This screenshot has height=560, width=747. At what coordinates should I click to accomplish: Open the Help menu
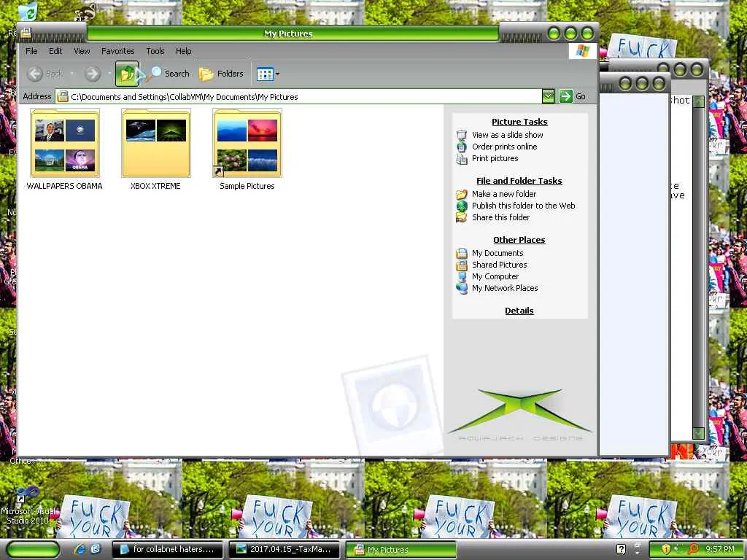(x=183, y=51)
